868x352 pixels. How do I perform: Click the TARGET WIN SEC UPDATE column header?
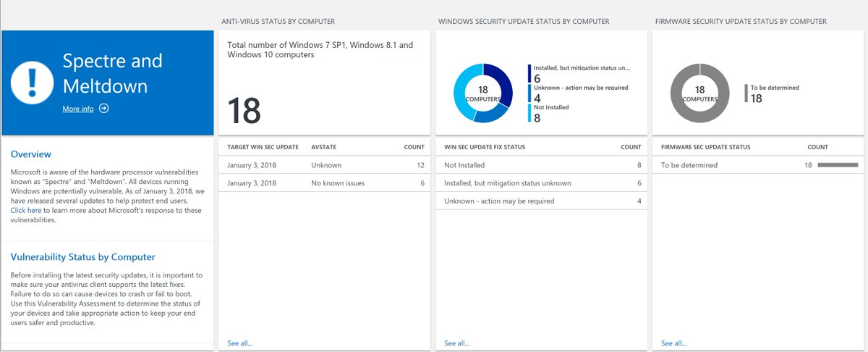[263, 147]
